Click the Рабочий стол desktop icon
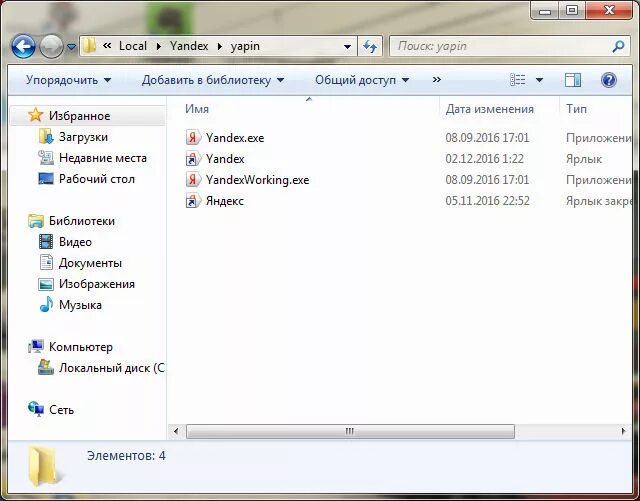 46,178
